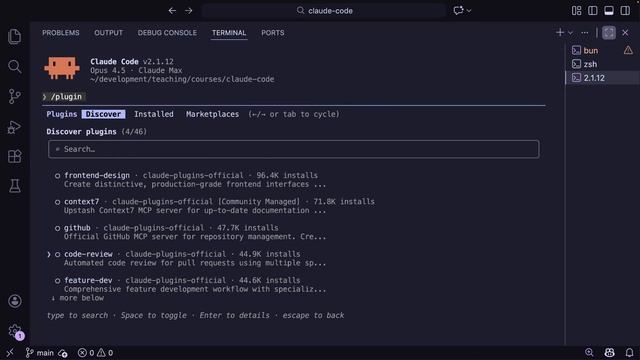
Task: Open the errors and warnings count indicator
Action: (95, 353)
